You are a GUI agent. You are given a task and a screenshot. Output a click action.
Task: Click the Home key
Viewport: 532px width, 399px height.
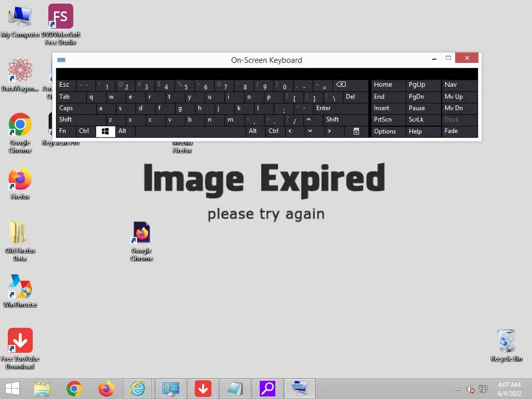click(388, 85)
